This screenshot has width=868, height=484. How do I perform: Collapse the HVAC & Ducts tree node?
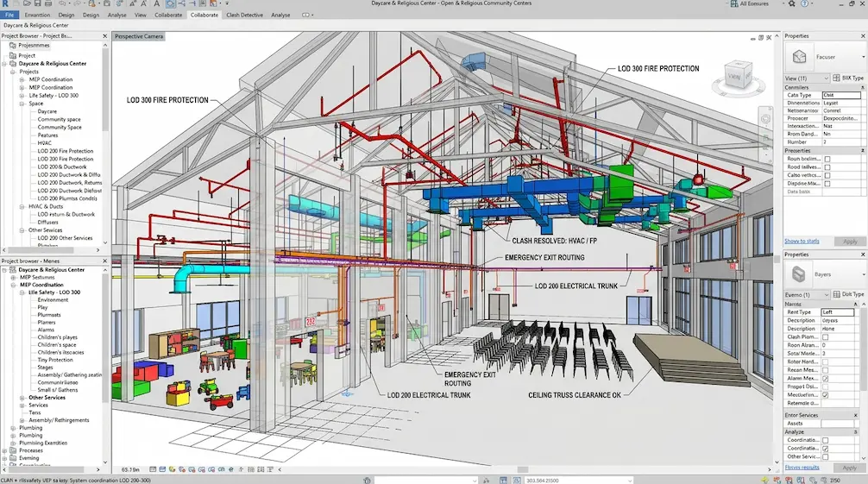[x=22, y=206]
